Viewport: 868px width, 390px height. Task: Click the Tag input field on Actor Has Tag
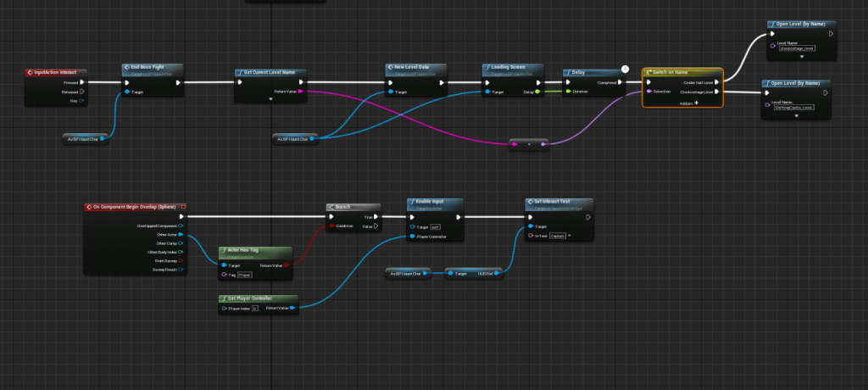point(247,275)
